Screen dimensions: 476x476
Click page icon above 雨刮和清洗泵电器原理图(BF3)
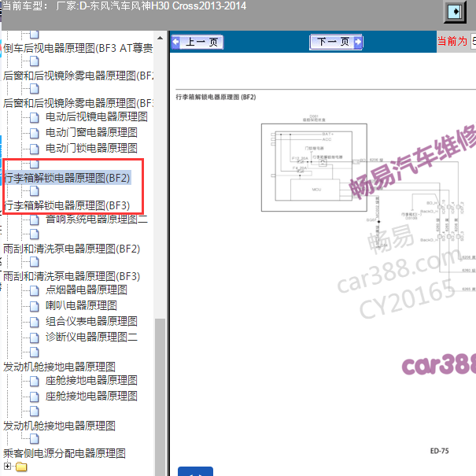[35, 262]
